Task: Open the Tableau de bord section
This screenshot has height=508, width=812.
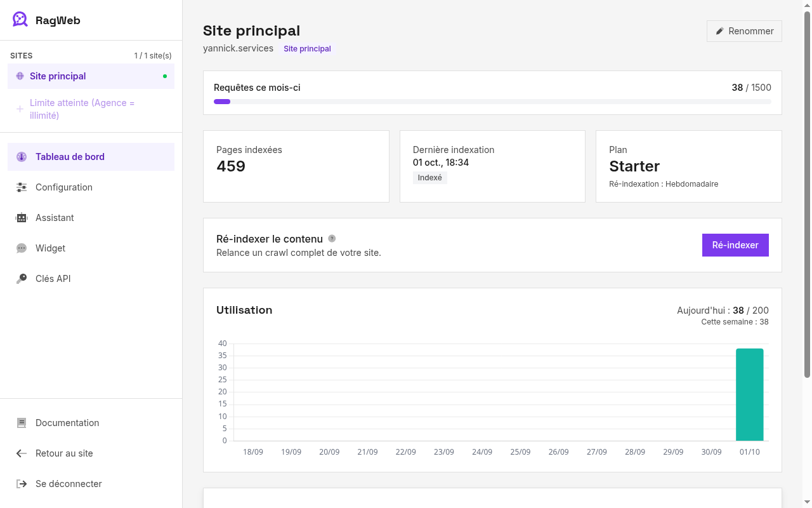Action: pyautogui.click(x=91, y=157)
